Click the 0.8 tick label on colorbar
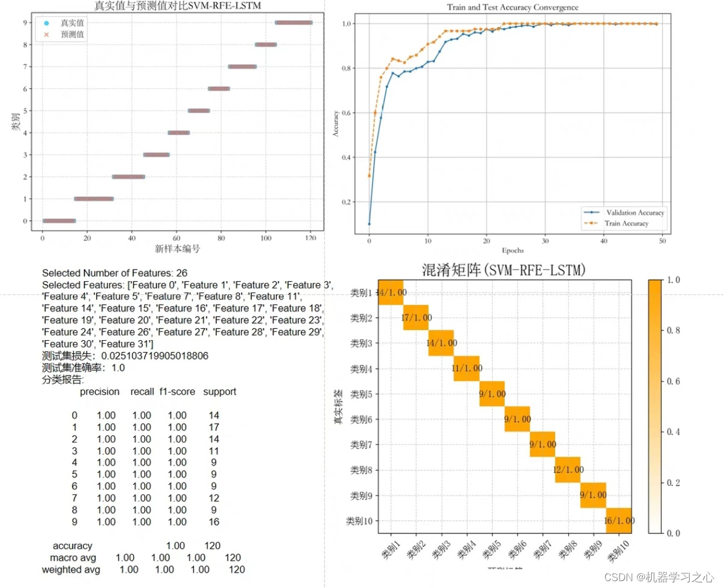 674,330
